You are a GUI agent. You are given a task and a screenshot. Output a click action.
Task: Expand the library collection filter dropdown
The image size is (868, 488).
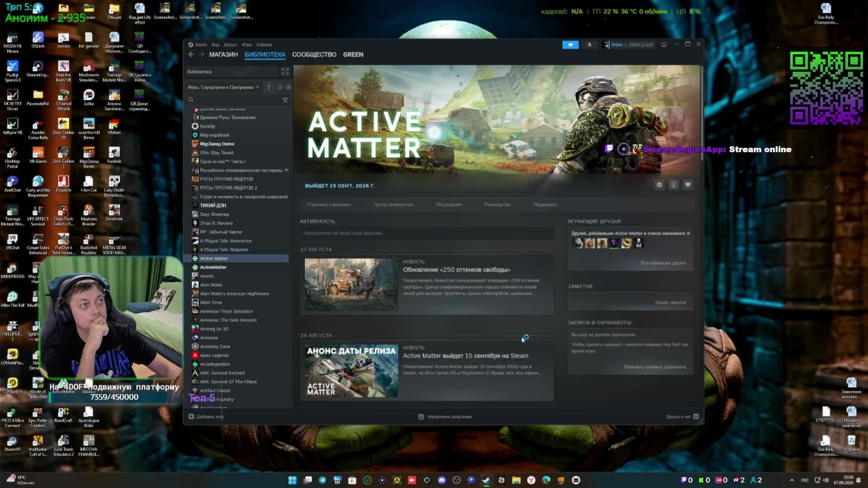[224, 87]
